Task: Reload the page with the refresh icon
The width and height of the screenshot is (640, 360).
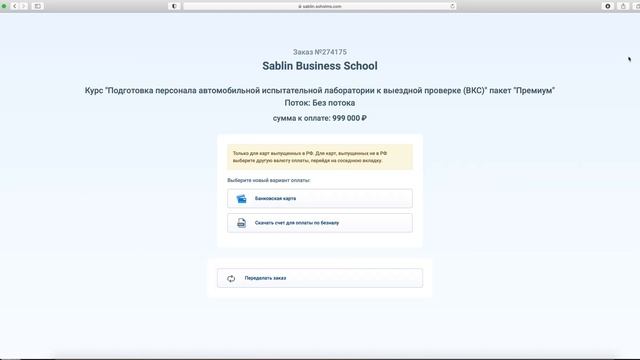Action: pos(452,6)
